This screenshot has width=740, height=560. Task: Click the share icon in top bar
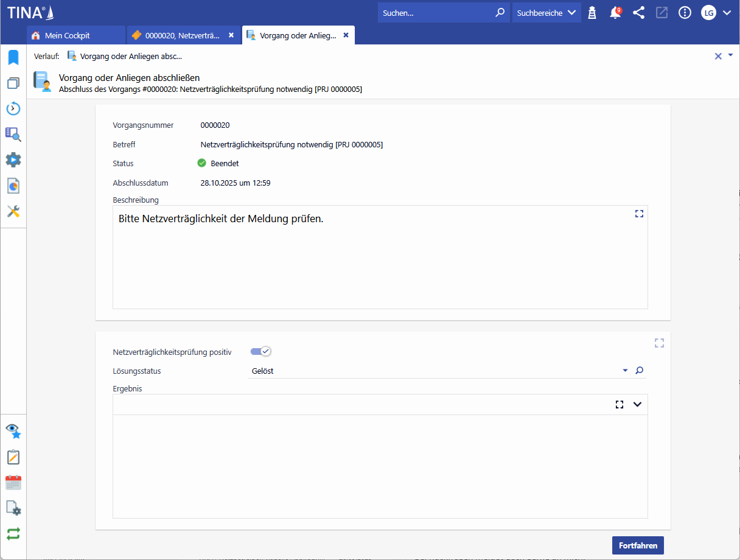[x=638, y=13]
